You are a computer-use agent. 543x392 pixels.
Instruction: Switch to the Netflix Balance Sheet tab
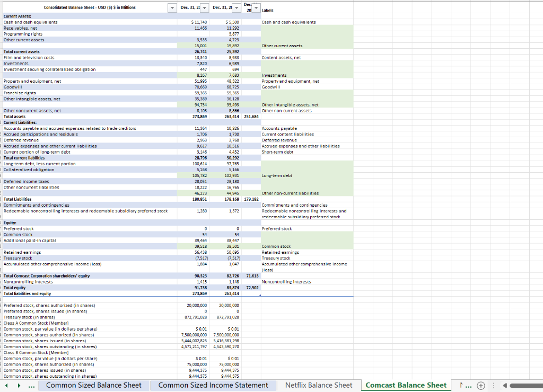coord(319,385)
